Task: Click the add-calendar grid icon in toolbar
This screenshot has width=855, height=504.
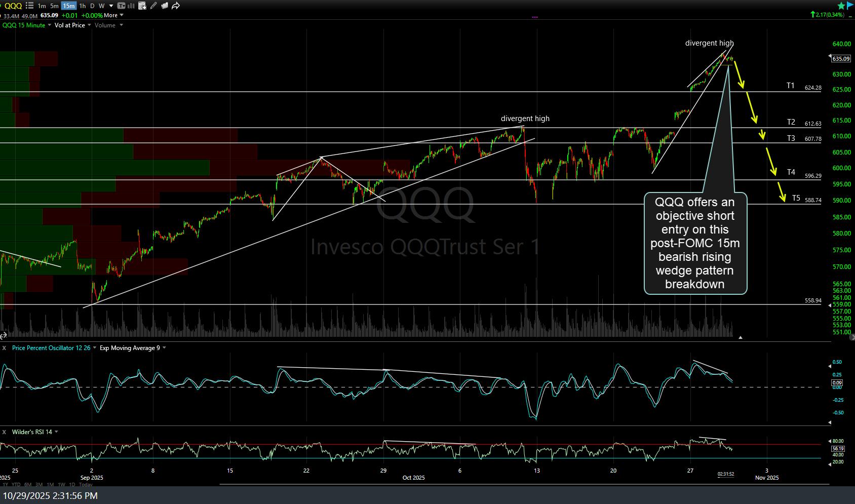Action: click(142, 6)
